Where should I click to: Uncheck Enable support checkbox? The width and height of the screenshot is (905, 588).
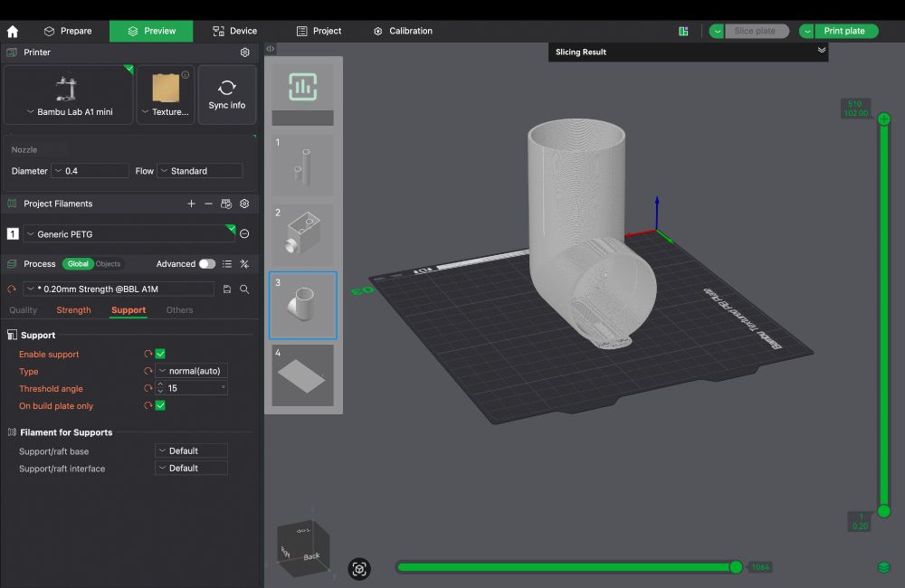pos(160,355)
